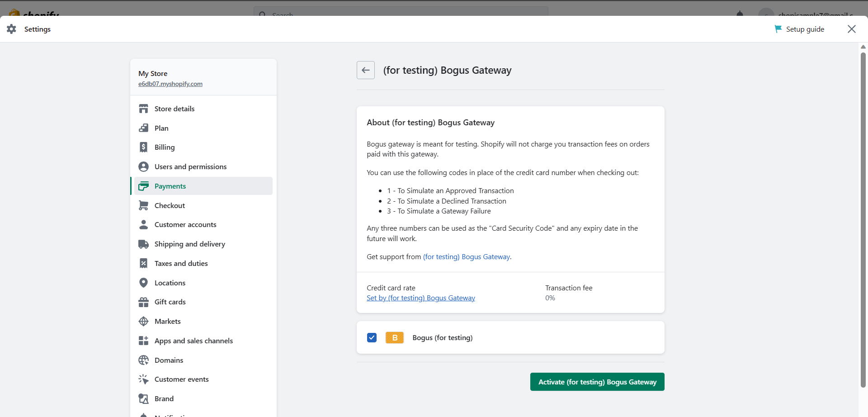The height and width of the screenshot is (417, 868).
Task: Click the Users and permissions avatar icon
Action: click(143, 166)
